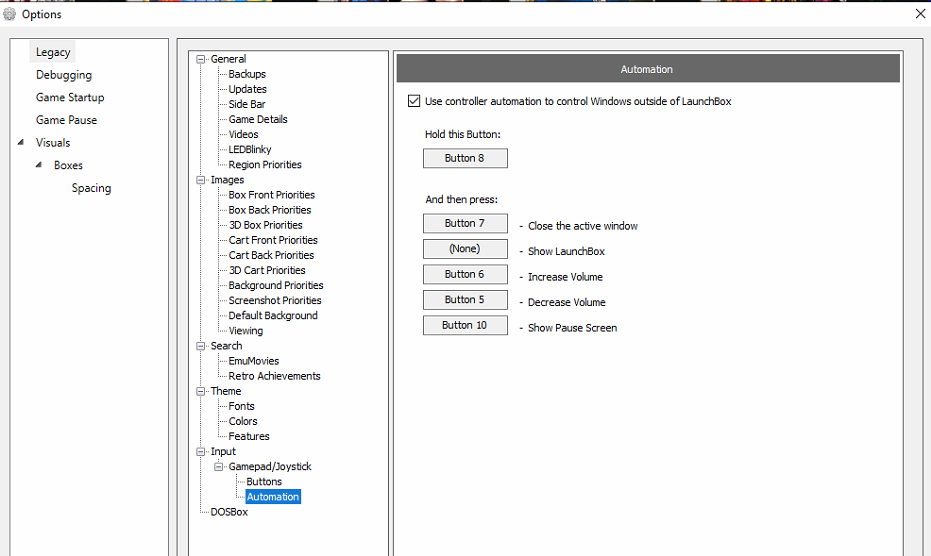Select Images tree item
Image resolution: width=931 pixels, height=556 pixels.
click(227, 179)
